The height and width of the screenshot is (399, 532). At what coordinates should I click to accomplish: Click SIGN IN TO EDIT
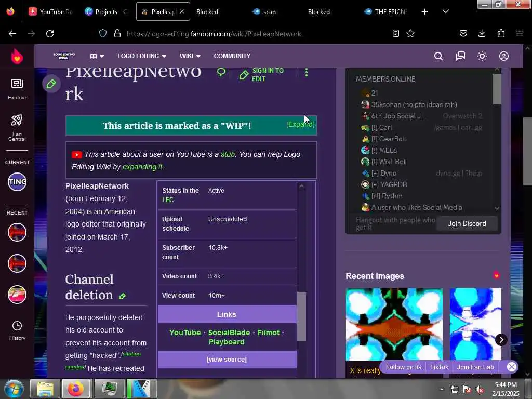pyautogui.click(x=262, y=75)
